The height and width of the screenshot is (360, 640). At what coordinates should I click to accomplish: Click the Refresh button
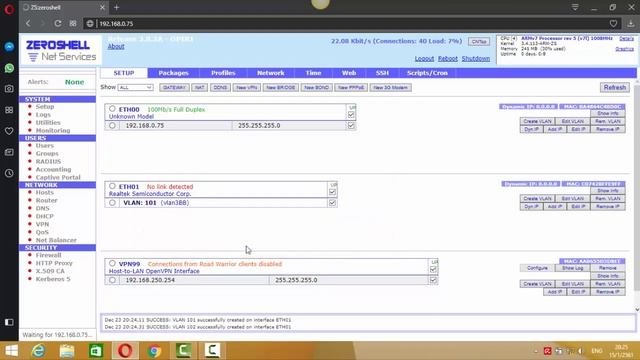coord(615,87)
